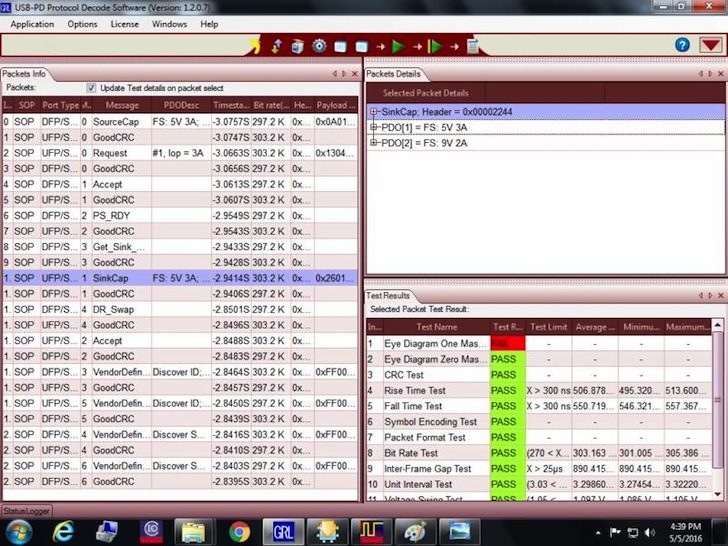Click the Selected Packet Details column header
This screenshot has width=728, height=546.
point(425,93)
